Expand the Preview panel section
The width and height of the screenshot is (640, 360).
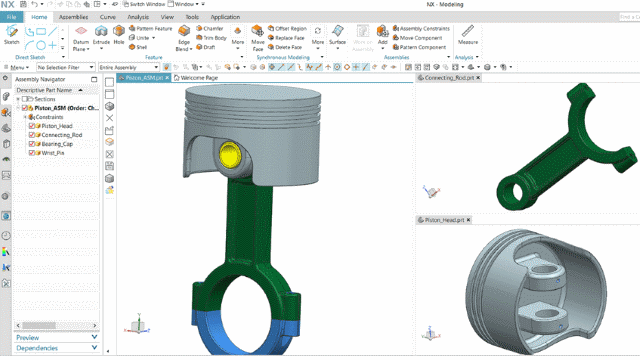[x=56, y=338]
